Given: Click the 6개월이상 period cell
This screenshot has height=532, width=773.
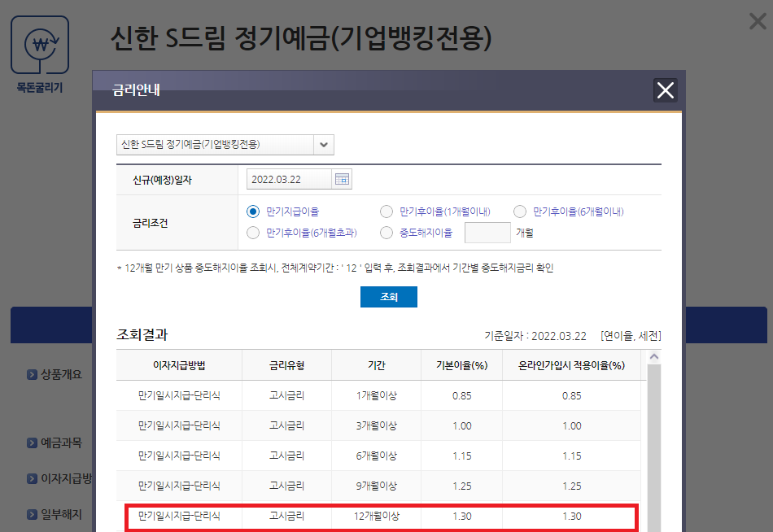Looking at the screenshot, I should pyautogui.click(x=377, y=456).
